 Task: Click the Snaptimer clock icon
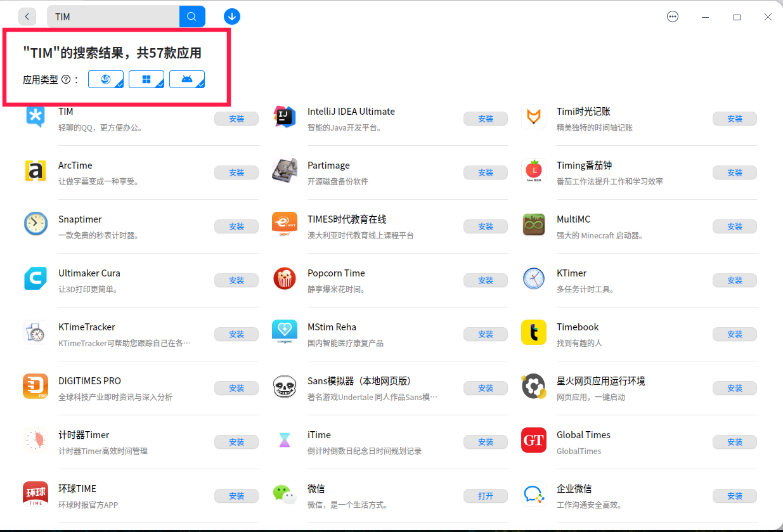[x=36, y=224]
